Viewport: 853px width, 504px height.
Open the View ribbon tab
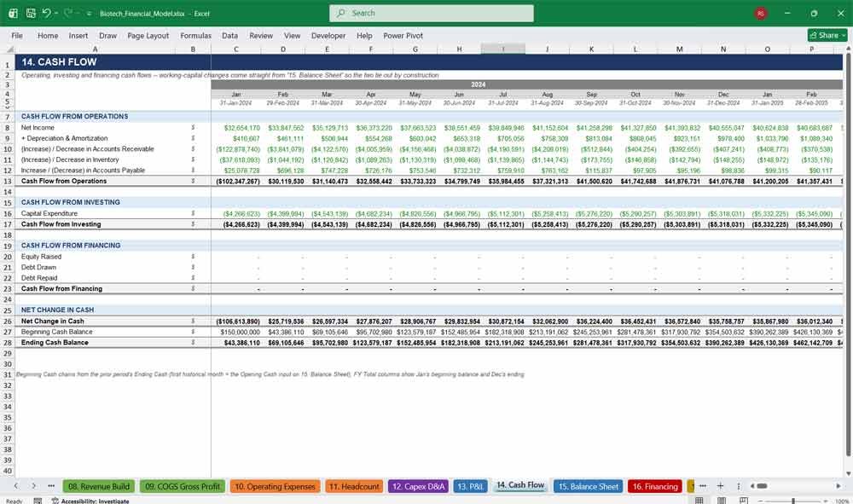point(292,35)
